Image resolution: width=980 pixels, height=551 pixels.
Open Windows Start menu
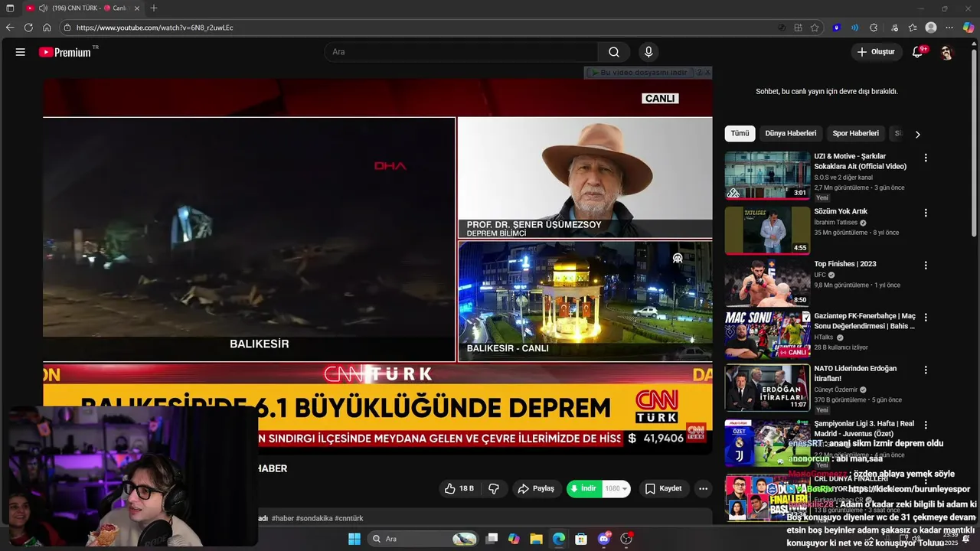pos(354,539)
